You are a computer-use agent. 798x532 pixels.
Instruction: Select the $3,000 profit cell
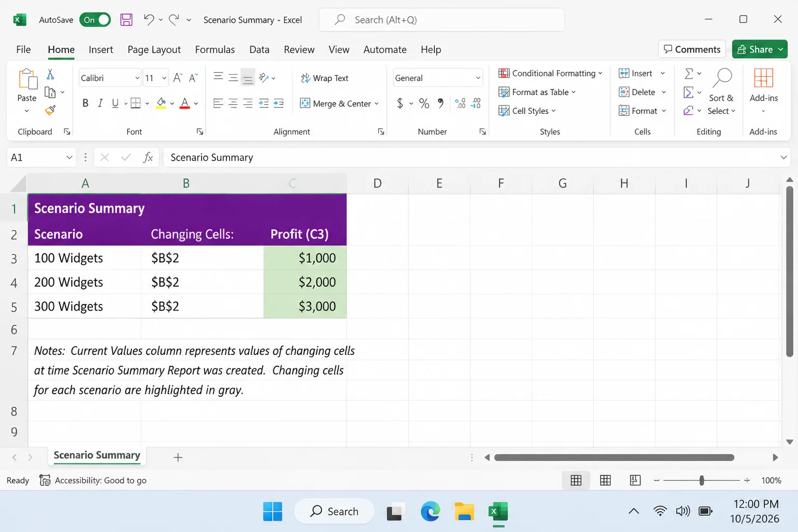click(x=305, y=306)
